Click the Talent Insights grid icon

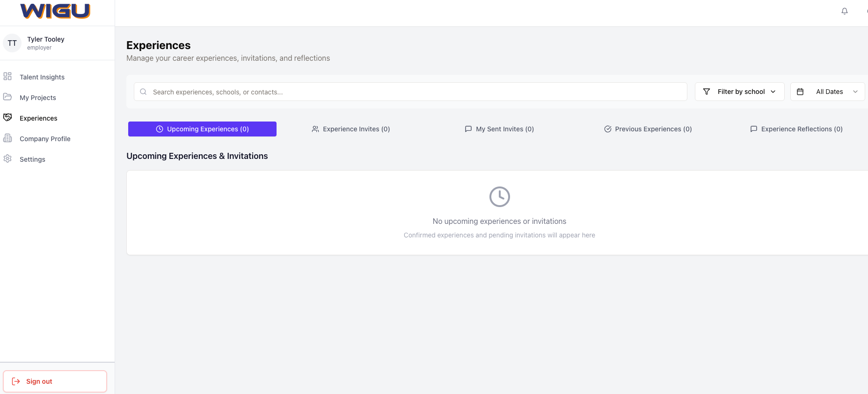(7, 76)
